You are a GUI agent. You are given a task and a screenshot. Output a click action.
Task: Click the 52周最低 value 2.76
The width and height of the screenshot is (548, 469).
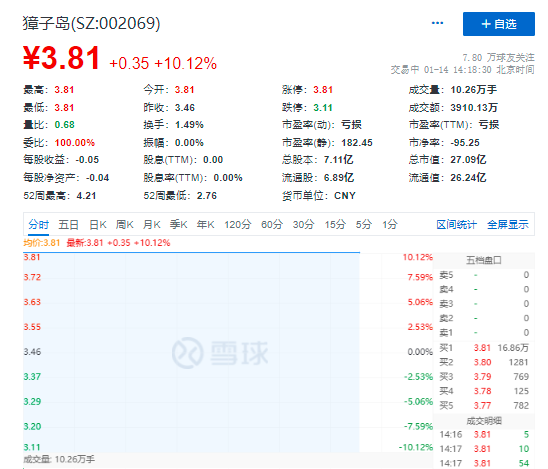(207, 196)
